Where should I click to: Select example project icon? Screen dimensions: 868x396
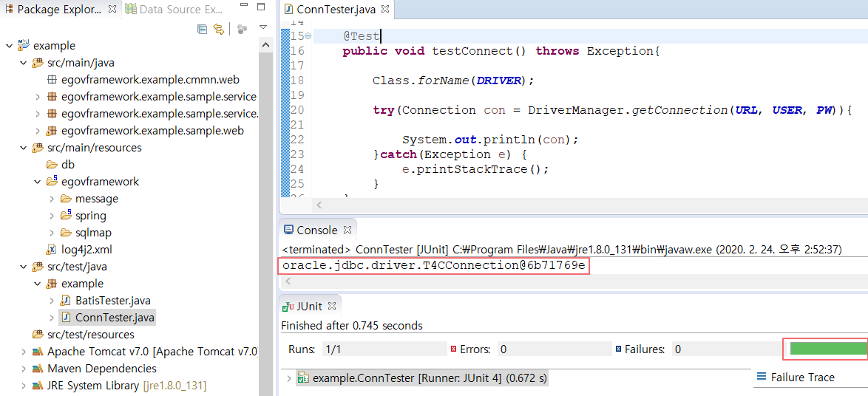point(24,45)
